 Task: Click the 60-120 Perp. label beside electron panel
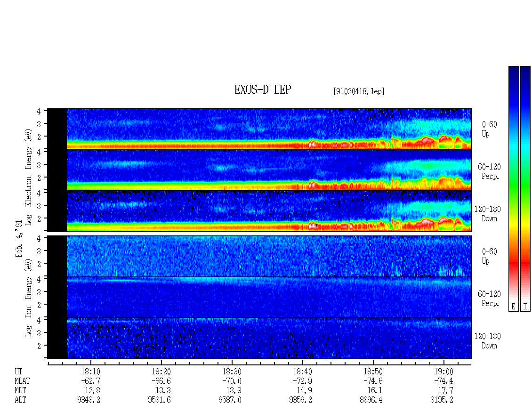(489, 171)
